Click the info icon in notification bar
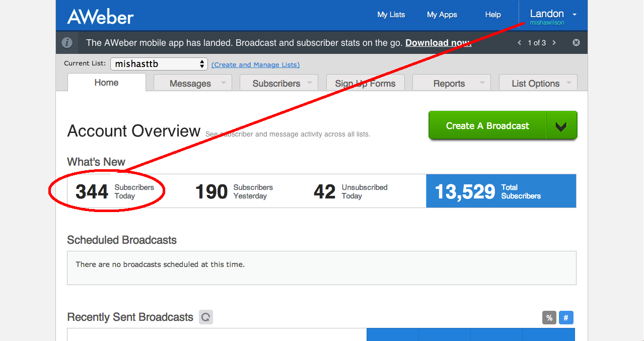The height and width of the screenshot is (341, 644). pos(67,43)
